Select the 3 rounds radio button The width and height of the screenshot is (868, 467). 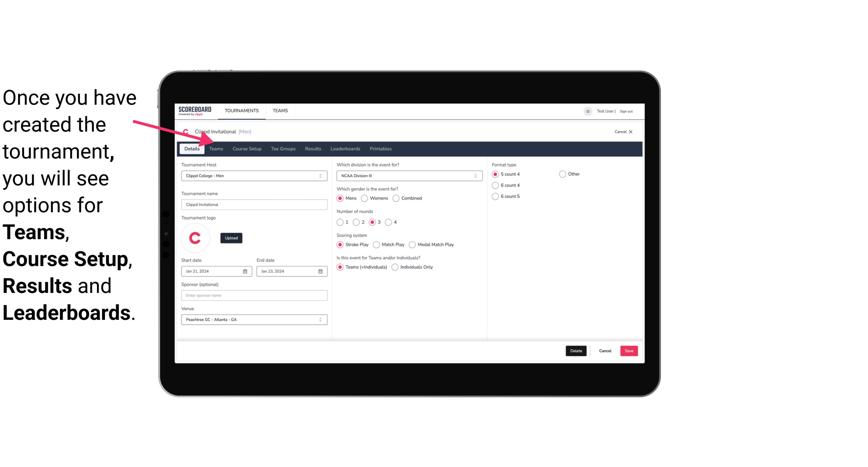(x=373, y=222)
